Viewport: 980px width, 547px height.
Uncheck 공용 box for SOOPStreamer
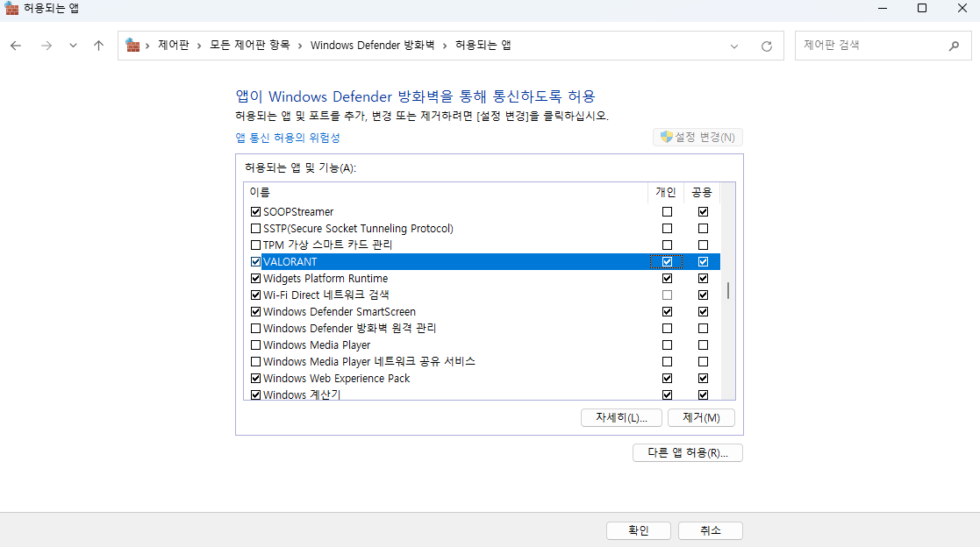[703, 211]
